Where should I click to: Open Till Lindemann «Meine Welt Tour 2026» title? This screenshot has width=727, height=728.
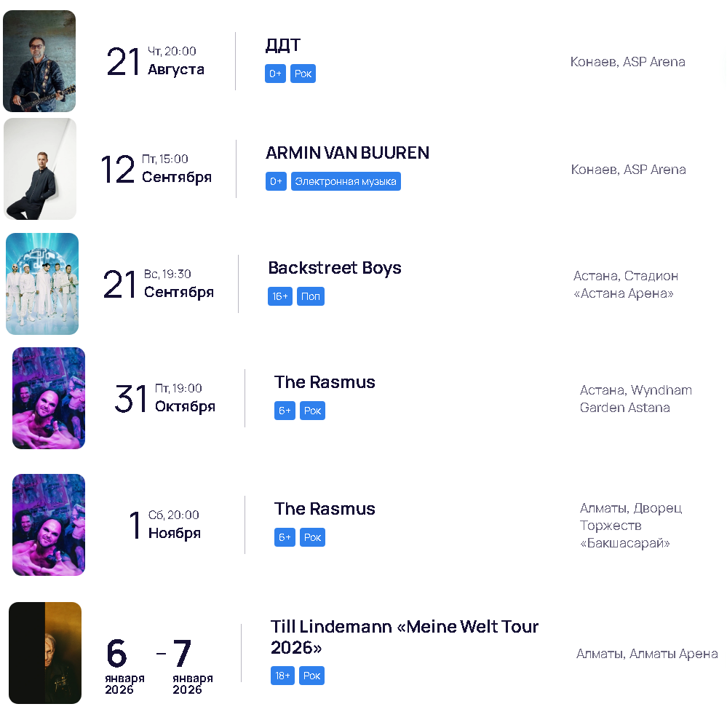(x=405, y=637)
